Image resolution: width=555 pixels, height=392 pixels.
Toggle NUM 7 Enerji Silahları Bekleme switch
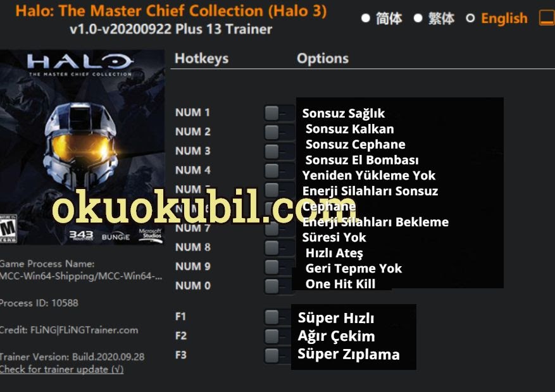pyautogui.click(x=279, y=229)
